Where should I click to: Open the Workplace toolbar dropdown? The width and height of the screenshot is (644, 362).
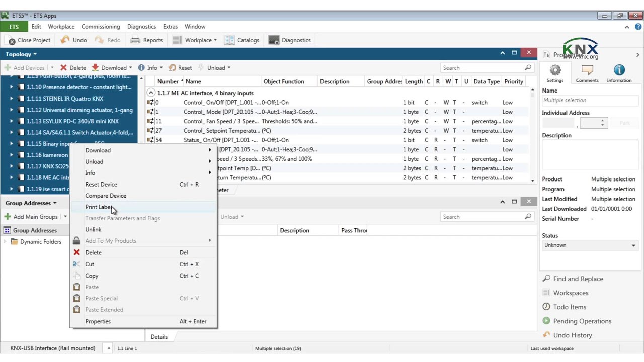[x=195, y=40]
